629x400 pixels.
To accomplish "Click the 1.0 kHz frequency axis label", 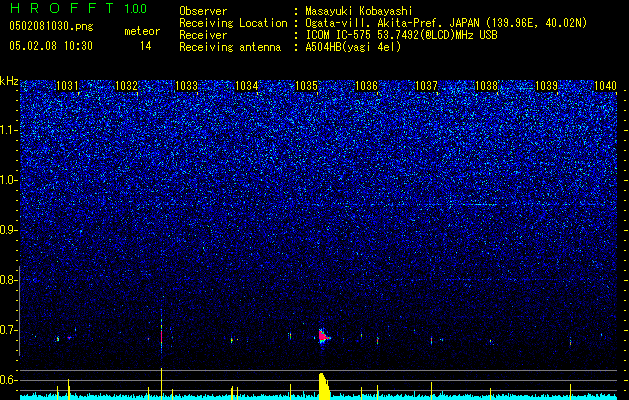I will (8, 180).
